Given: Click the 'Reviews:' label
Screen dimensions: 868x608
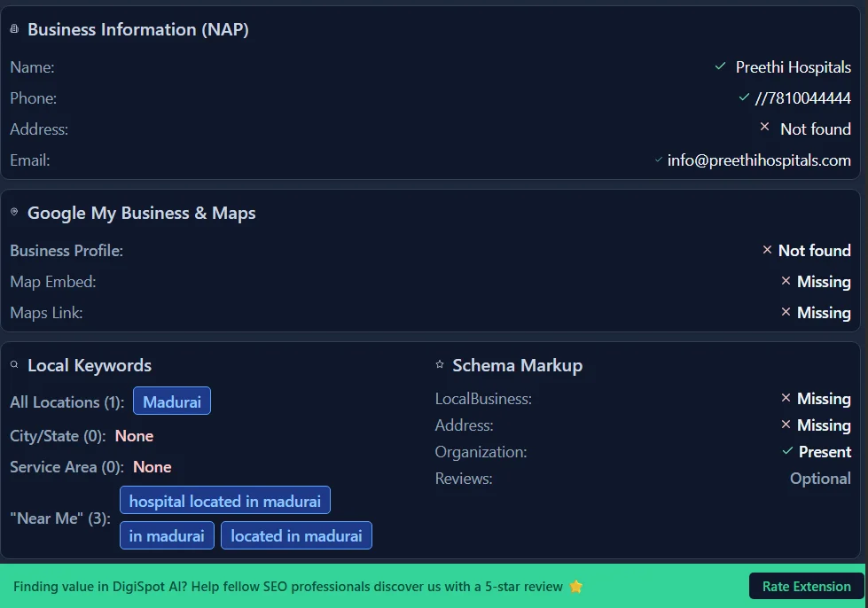Looking at the screenshot, I should click(x=464, y=479).
